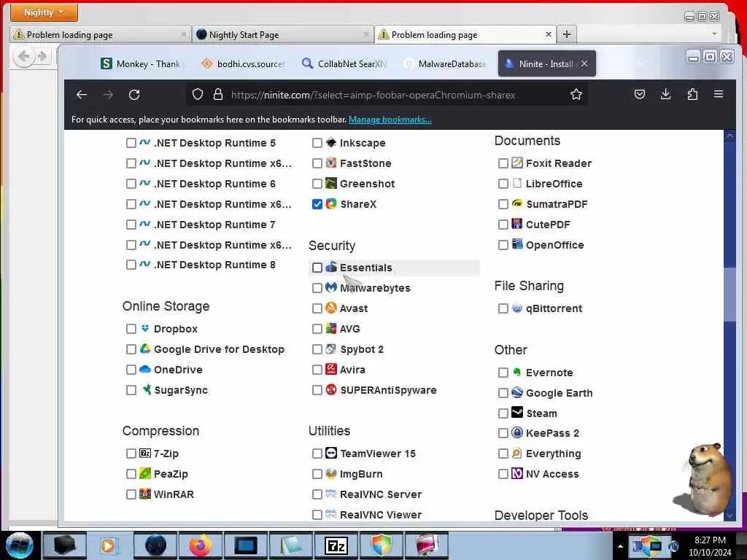747x560 pixels.
Task: Check the qBittorrent checkbox
Action: 503,308
